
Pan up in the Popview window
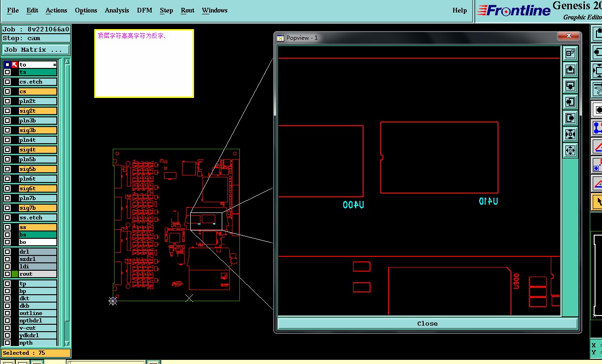tap(570, 69)
